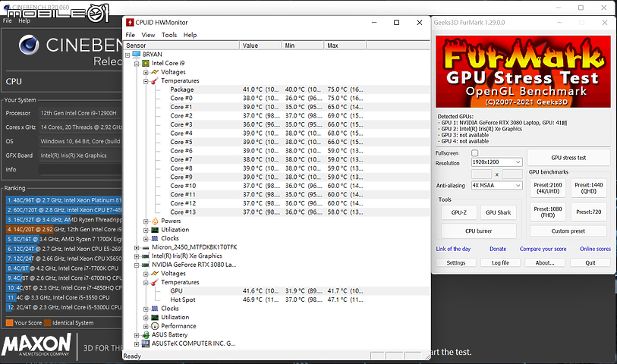
Task: Run the Preset:1080 (FHD) benchmark
Action: coord(548,212)
